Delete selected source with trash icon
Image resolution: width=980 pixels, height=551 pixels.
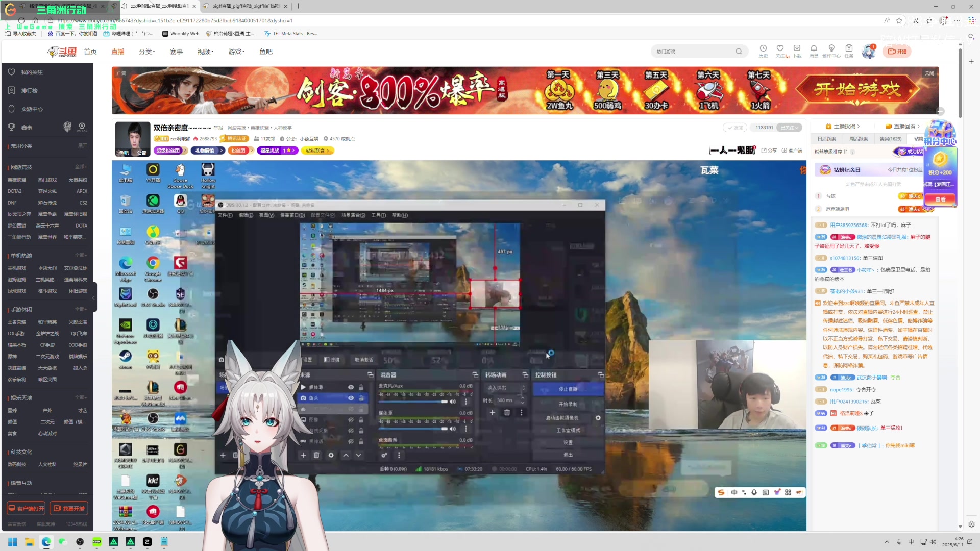pyautogui.click(x=316, y=455)
